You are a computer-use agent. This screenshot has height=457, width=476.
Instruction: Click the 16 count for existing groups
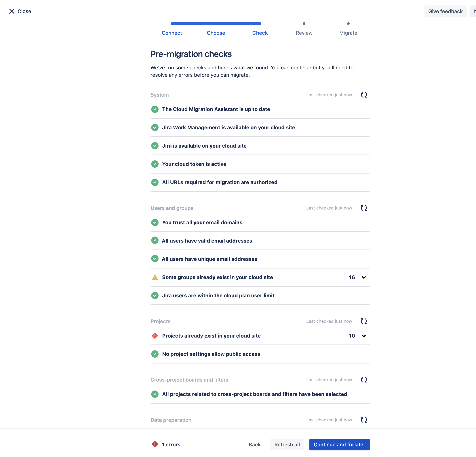pos(352,277)
